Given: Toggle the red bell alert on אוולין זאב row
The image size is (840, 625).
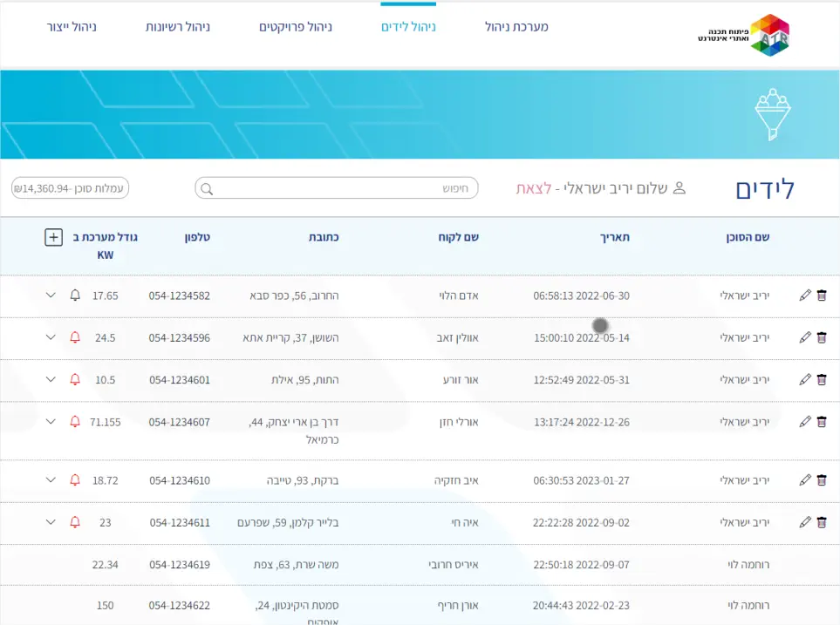Looking at the screenshot, I should 75,337.
